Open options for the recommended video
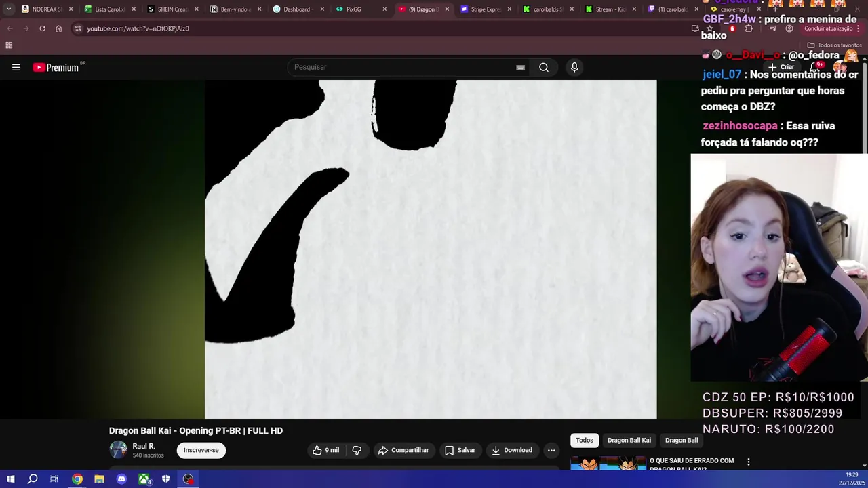Image resolution: width=868 pixels, height=488 pixels. (x=749, y=462)
